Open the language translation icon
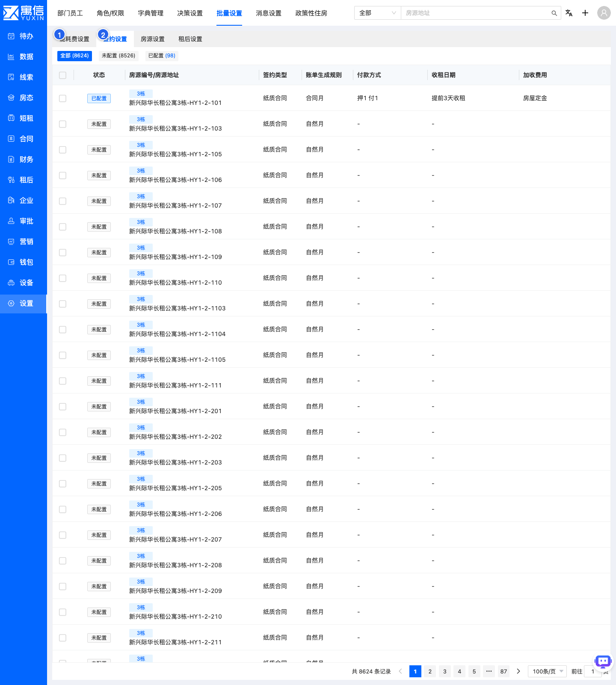 coord(569,13)
